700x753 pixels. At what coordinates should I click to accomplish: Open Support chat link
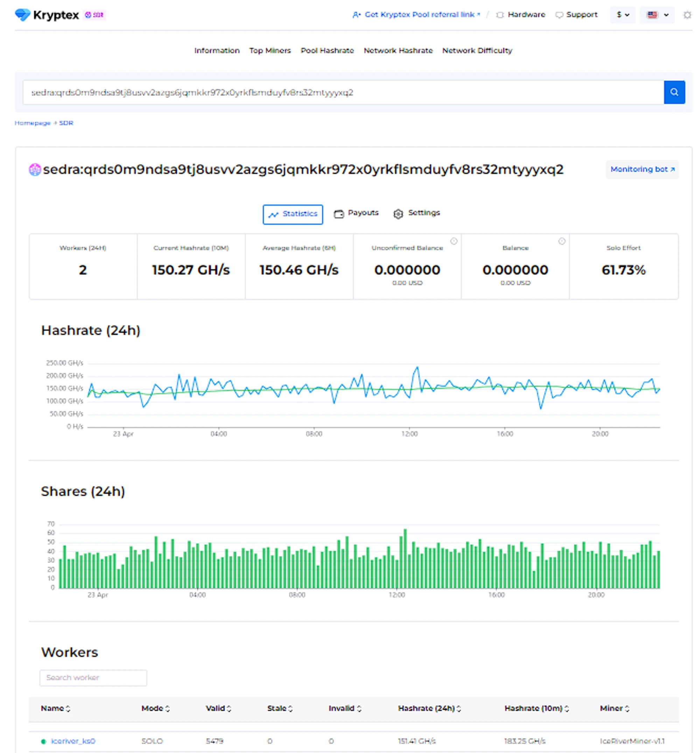576,15
